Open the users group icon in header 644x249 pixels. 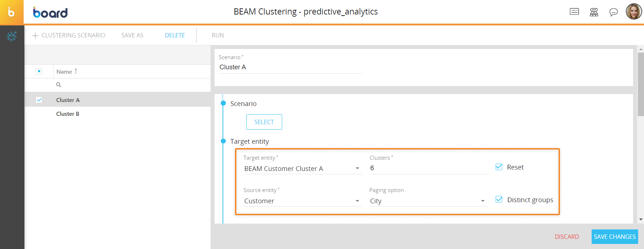(x=594, y=12)
